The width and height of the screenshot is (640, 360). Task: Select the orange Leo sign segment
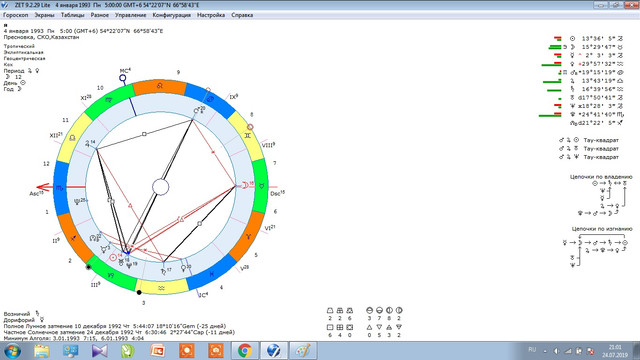click(x=160, y=86)
